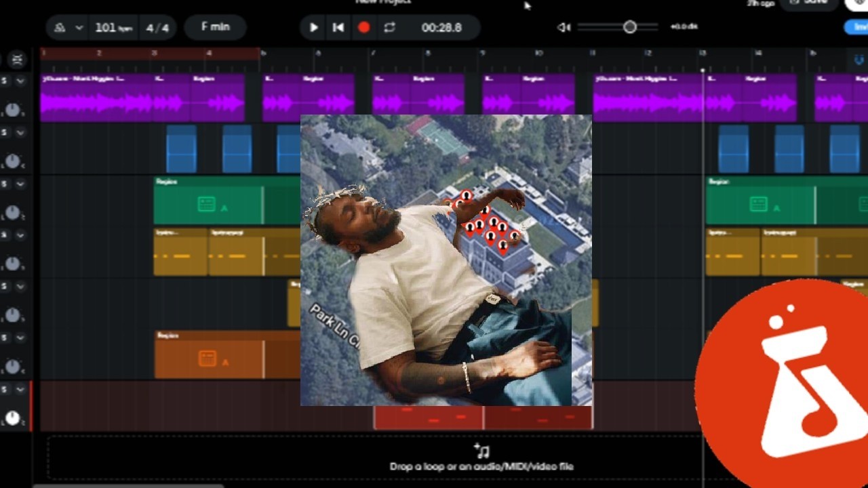Image resolution: width=868 pixels, height=488 pixels.
Task: Adjust the green track pan knob
Action: [x=13, y=212]
